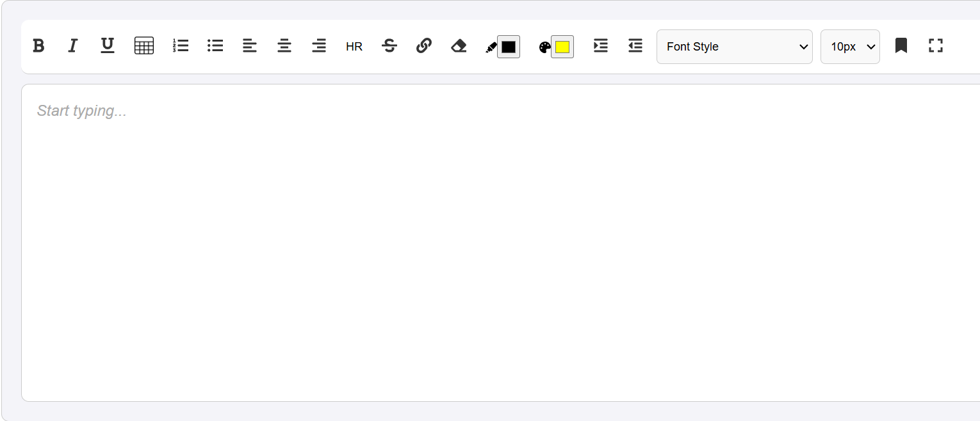Align text to the left
Image resolution: width=980 pixels, height=421 pixels.
click(x=250, y=46)
